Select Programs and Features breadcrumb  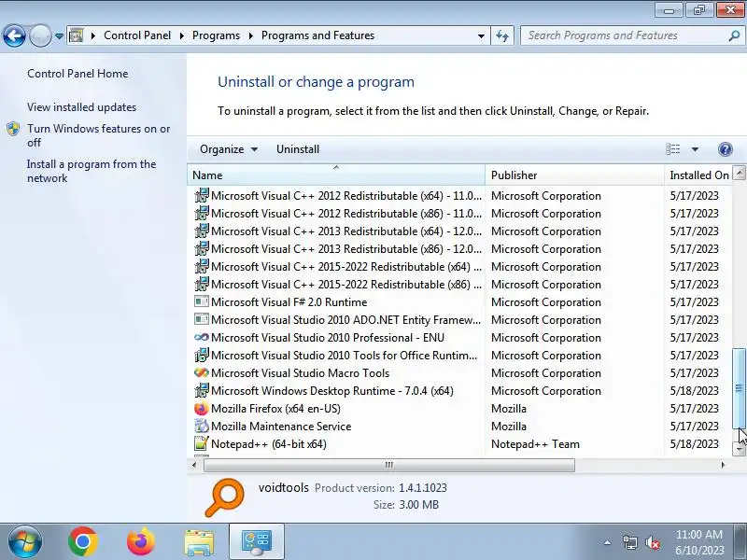(317, 35)
